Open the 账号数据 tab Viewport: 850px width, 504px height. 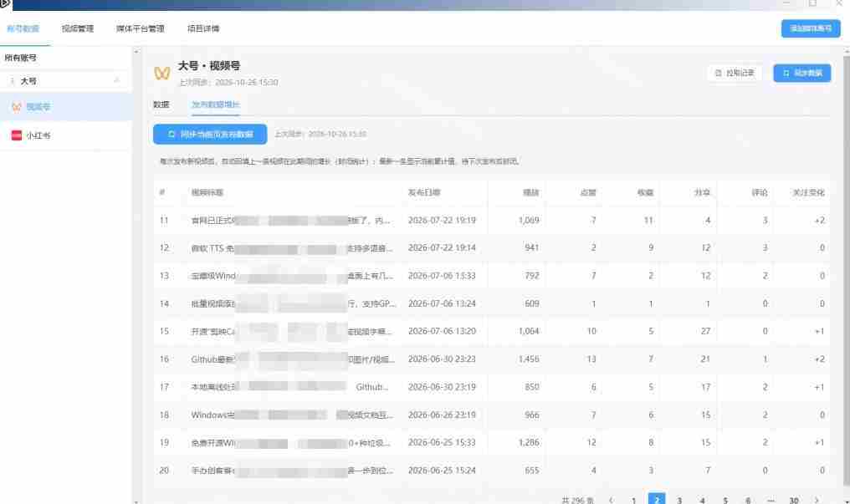23,28
